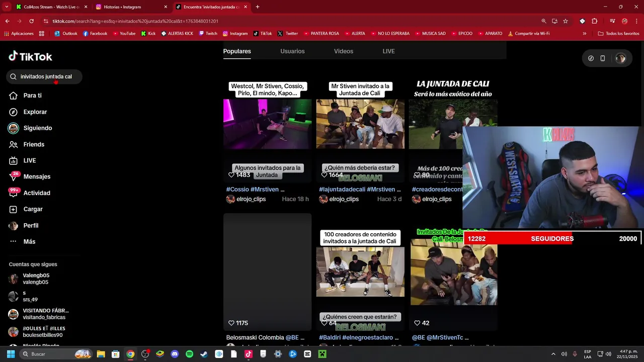Click the heart icon showing 42 likes
Viewport: 644px width, 362px height.
pos(417,323)
